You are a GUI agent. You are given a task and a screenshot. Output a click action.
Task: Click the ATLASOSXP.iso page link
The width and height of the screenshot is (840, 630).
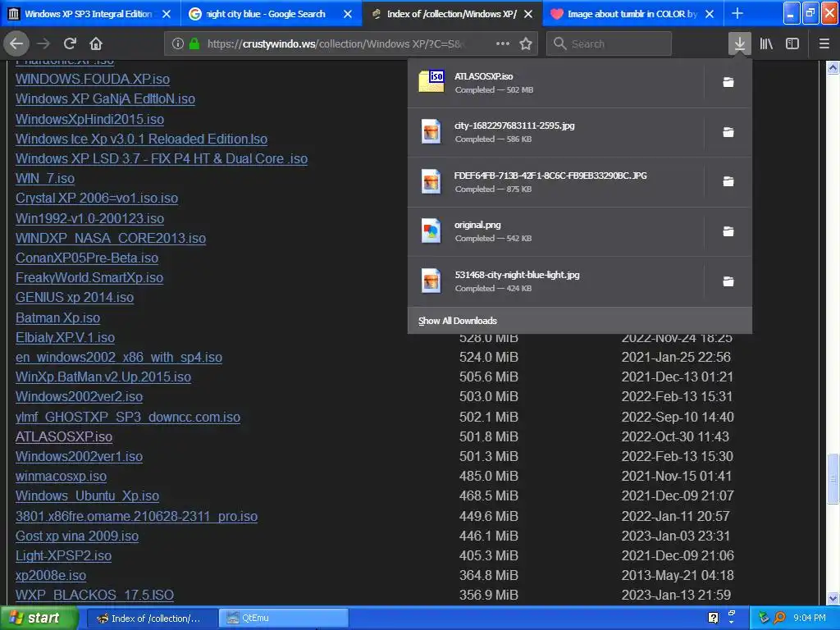[64, 437]
